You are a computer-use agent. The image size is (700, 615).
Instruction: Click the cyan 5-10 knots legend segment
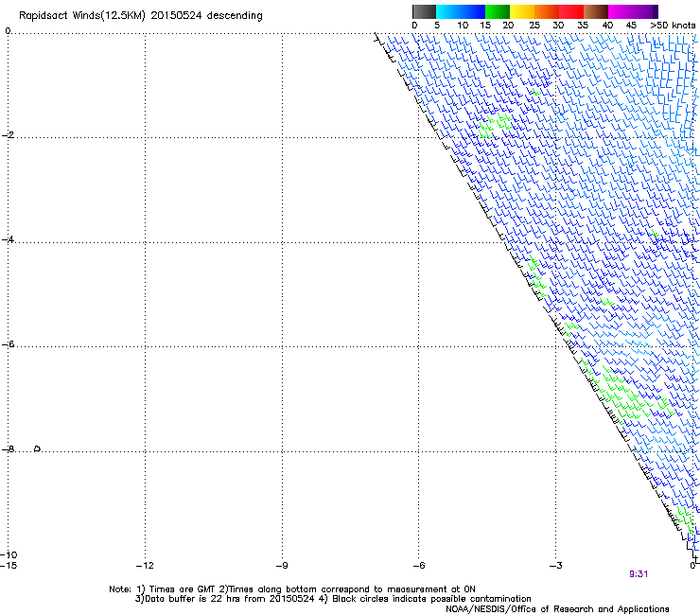448,11
